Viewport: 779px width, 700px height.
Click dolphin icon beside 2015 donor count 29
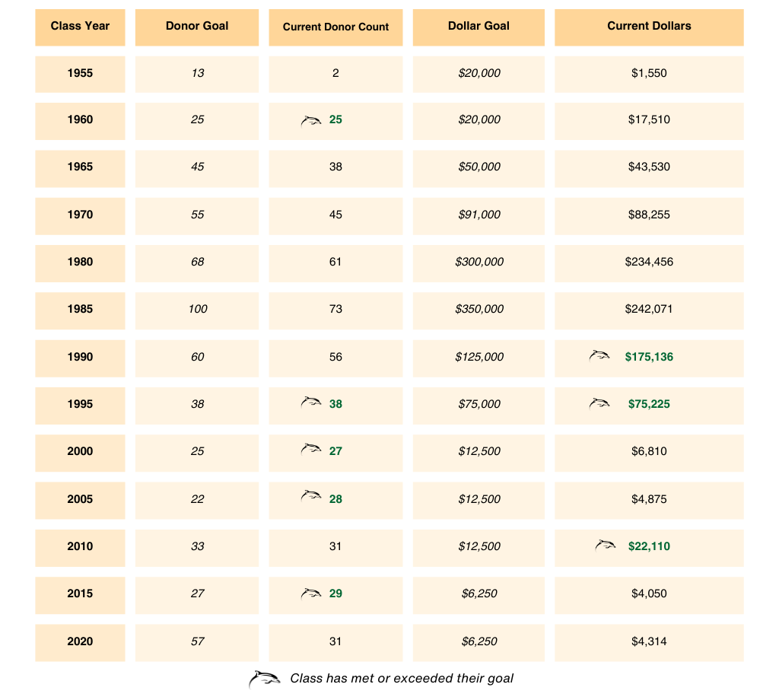(311, 593)
